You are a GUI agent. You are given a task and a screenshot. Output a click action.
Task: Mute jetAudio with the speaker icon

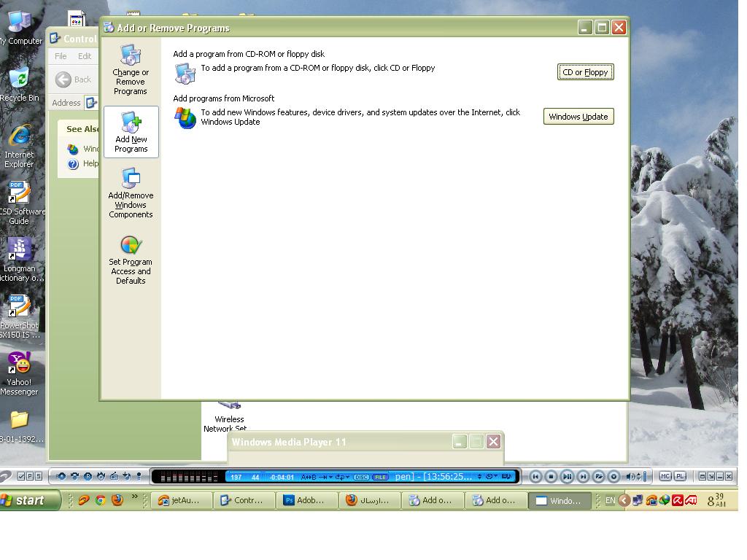[x=630, y=476]
